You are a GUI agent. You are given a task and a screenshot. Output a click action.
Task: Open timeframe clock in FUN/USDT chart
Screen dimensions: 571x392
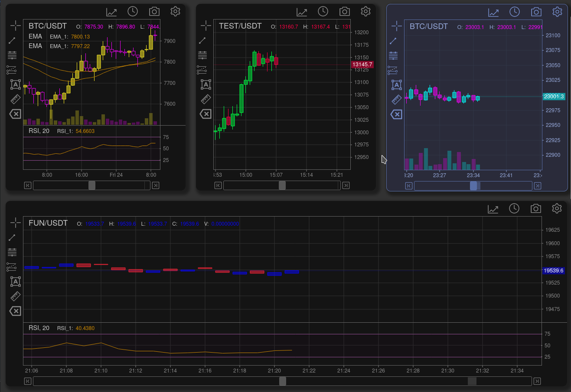click(514, 208)
